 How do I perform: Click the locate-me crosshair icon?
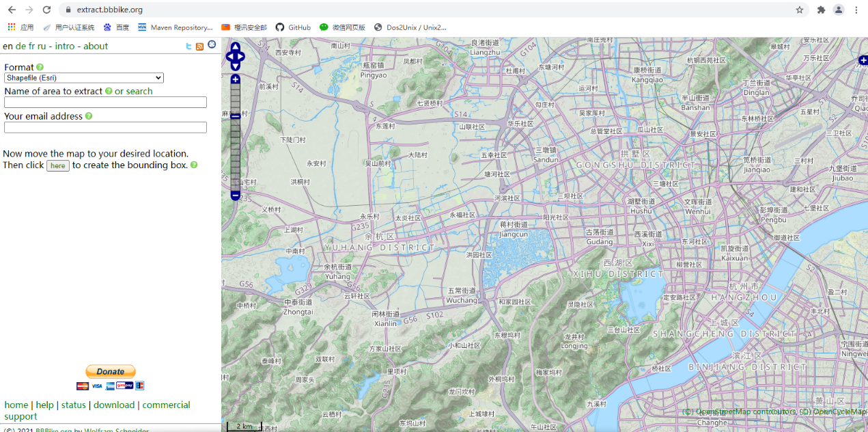(212, 45)
